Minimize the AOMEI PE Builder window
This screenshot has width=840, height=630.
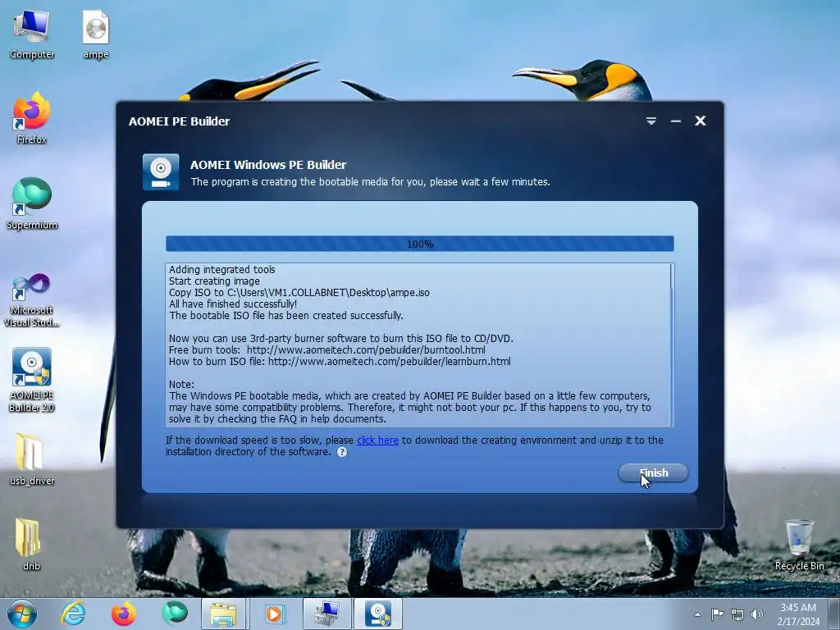(676, 121)
